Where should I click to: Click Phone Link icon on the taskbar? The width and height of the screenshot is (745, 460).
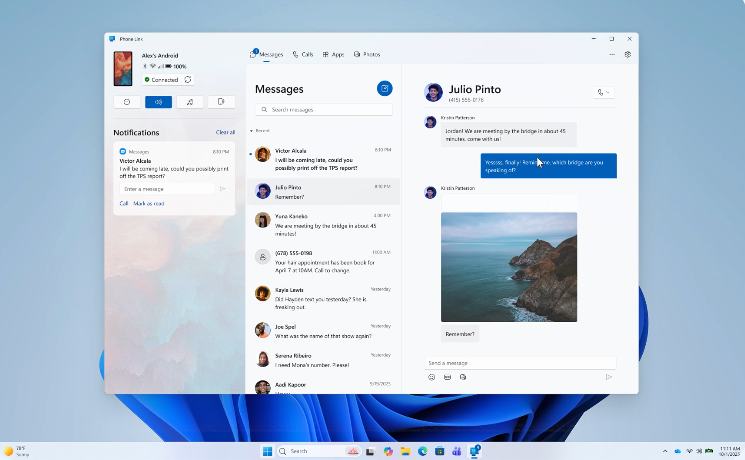(x=475, y=451)
